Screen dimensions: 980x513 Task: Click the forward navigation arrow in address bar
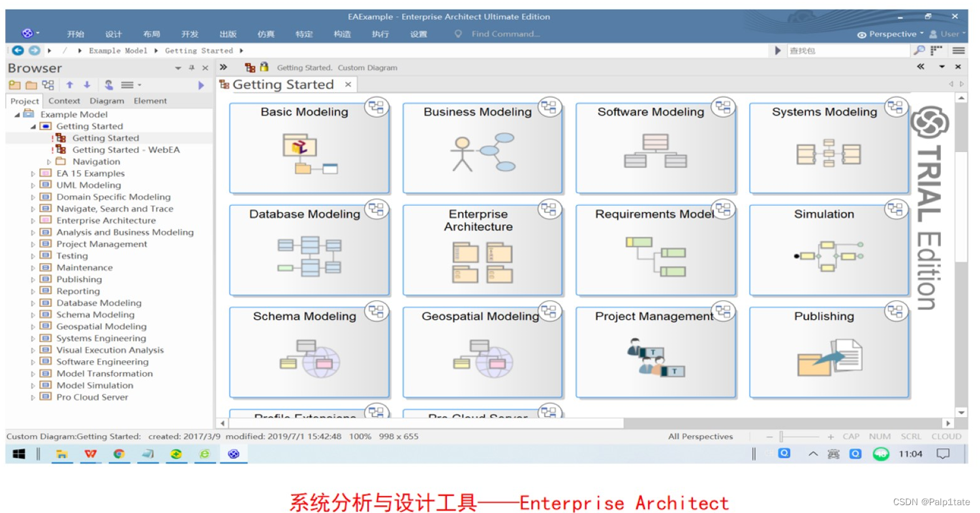tap(34, 50)
